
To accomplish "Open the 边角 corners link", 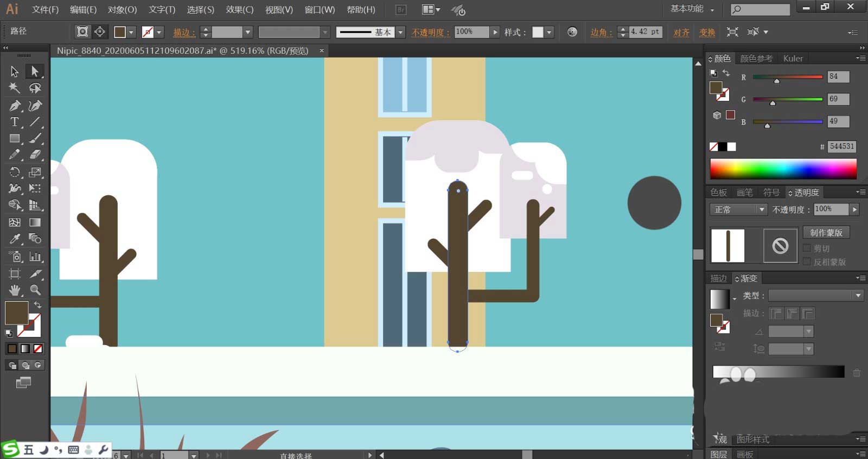I will pos(601,33).
